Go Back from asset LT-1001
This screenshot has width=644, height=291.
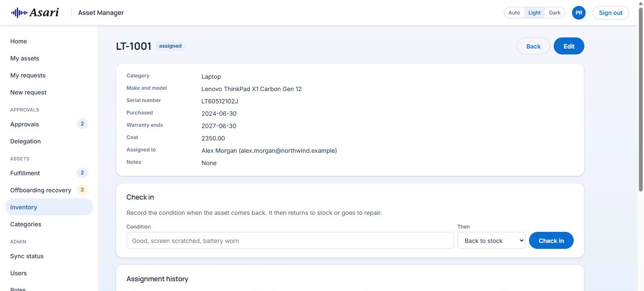tap(533, 46)
